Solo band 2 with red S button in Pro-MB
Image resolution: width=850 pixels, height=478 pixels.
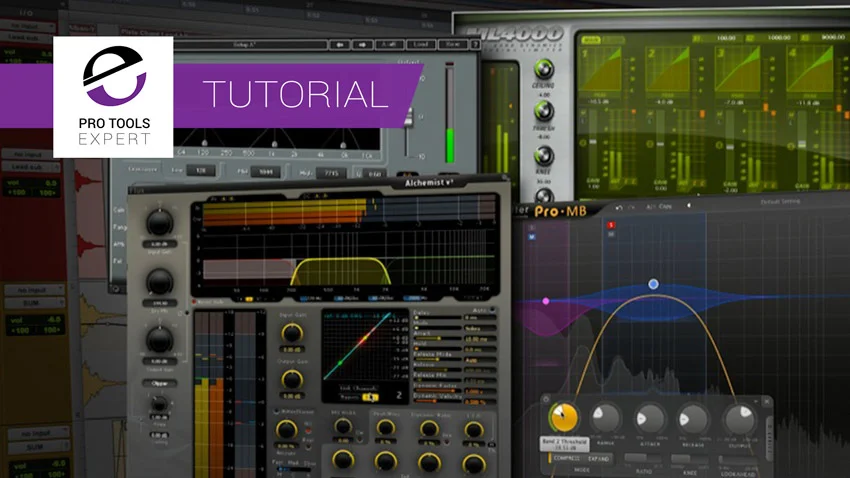[611, 225]
